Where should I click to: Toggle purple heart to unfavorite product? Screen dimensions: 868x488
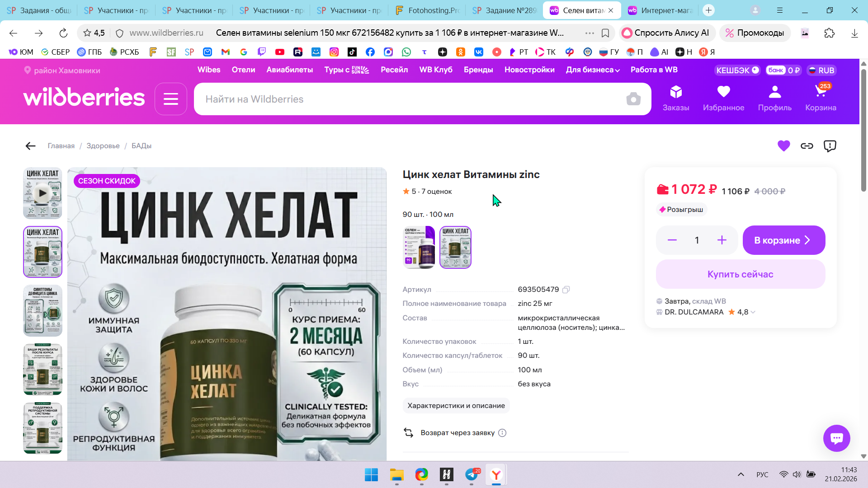click(x=783, y=146)
